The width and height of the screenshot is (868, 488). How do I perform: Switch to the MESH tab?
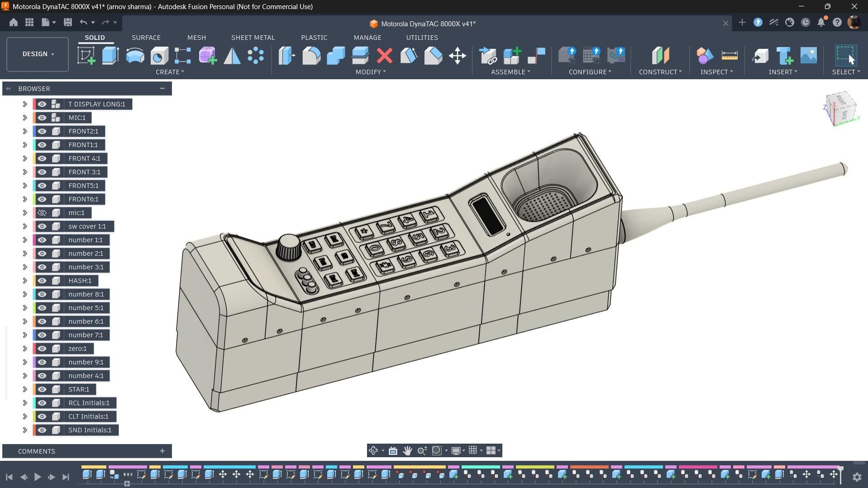pos(196,38)
